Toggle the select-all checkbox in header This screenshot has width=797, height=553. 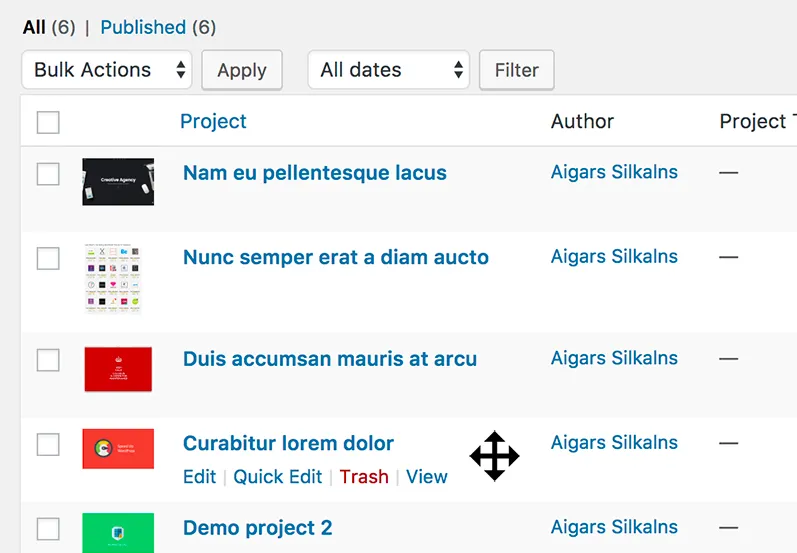coord(48,122)
